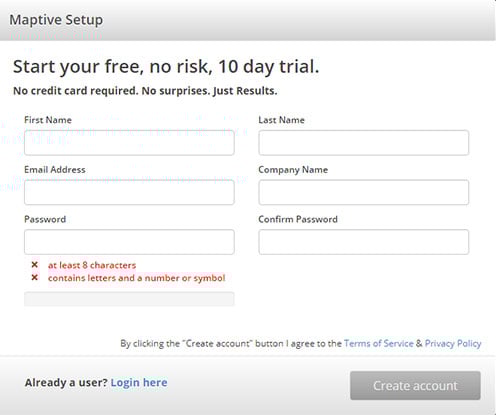The height and width of the screenshot is (415, 496).
Task: Click the 'First Name' label
Action: 48,120
